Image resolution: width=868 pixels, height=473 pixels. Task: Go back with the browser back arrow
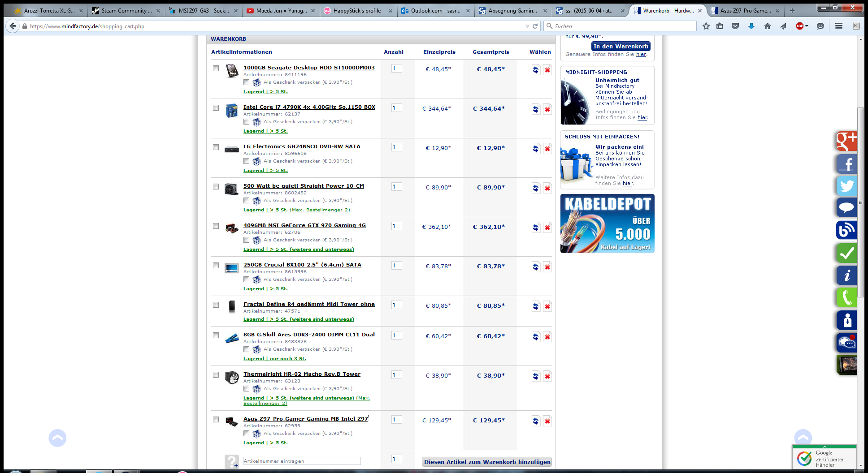click(13, 26)
